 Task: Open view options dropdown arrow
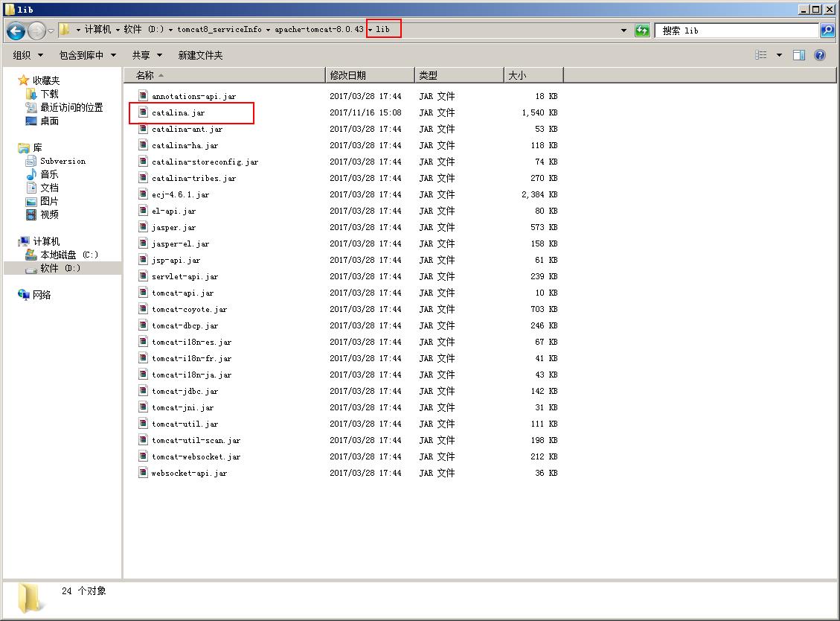[779, 55]
